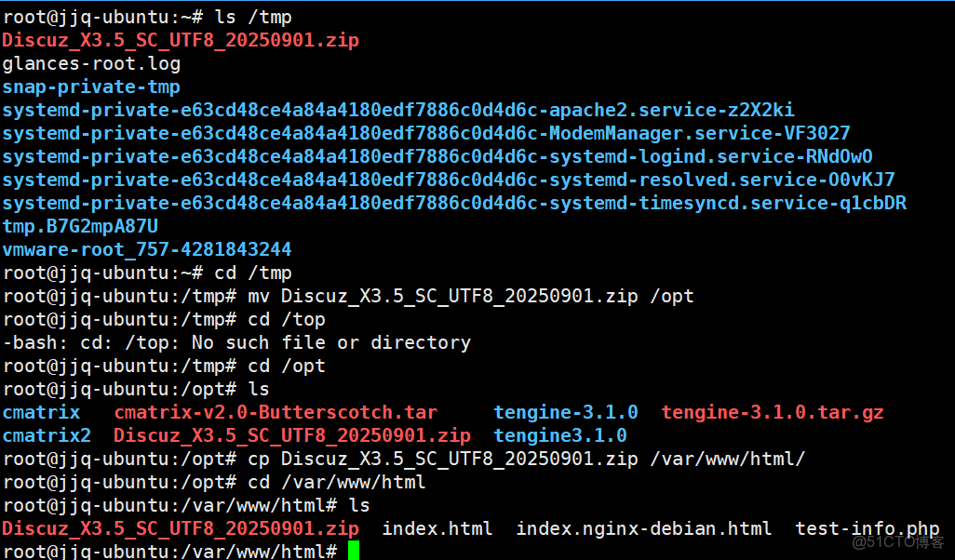The height and width of the screenshot is (560, 955).
Task: Select the tengine-3.1.0.tar.gz archive name
Action: pyautogui.click(x=773, y=412)
